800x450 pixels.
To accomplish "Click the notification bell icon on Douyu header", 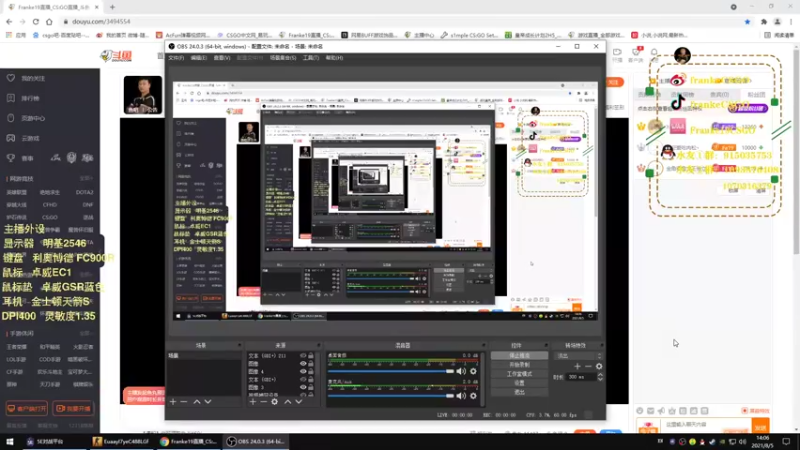I will pos(654,53).
